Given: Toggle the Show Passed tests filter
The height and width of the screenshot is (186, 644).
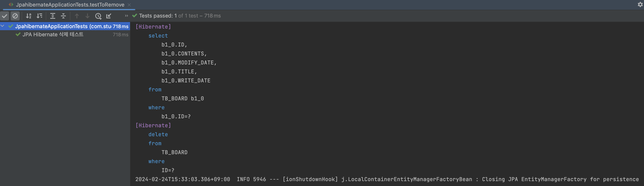Looking at the screenshot, I should coord(4,16).
